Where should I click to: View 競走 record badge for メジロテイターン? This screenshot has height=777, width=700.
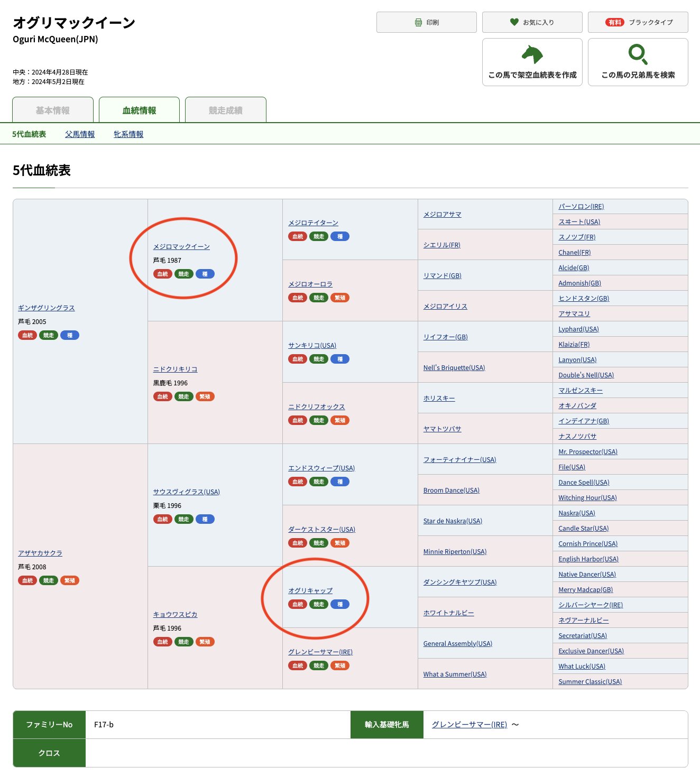[x=319, y=236]
